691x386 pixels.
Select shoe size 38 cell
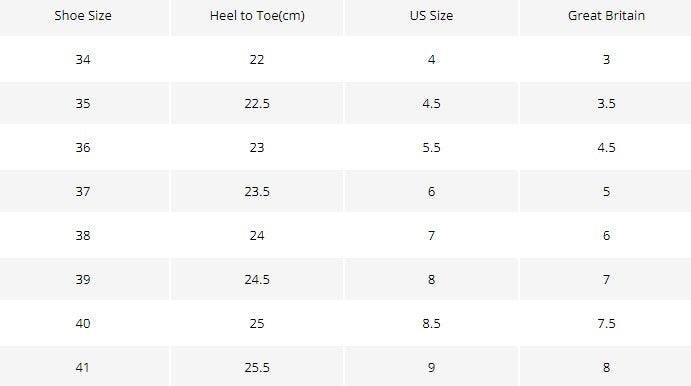[x=83, y=236]
